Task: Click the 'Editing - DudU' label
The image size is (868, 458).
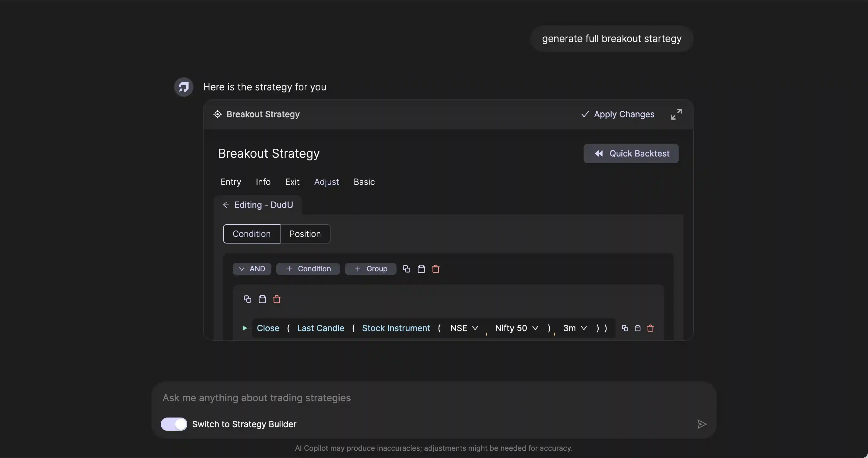Action: click(264, 205)
